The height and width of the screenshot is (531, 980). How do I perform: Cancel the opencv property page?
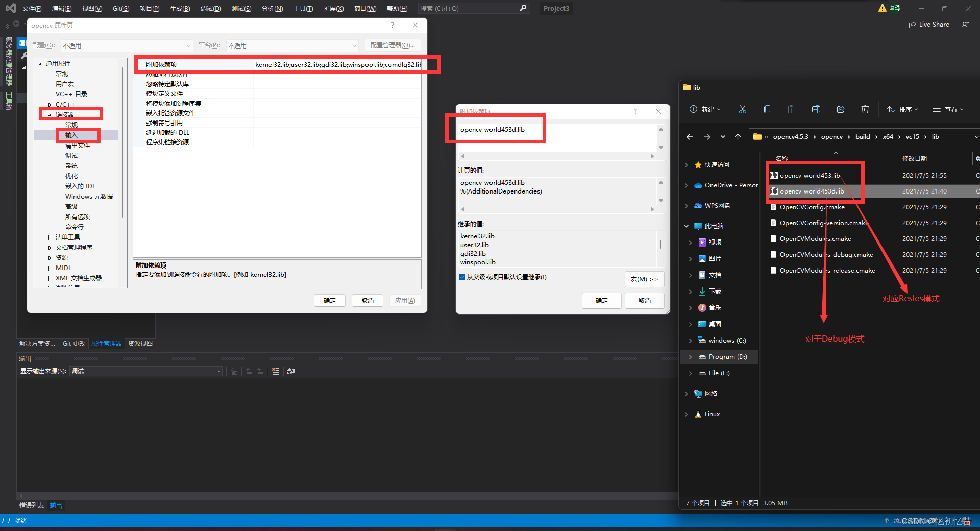click(x=367, y=301)
